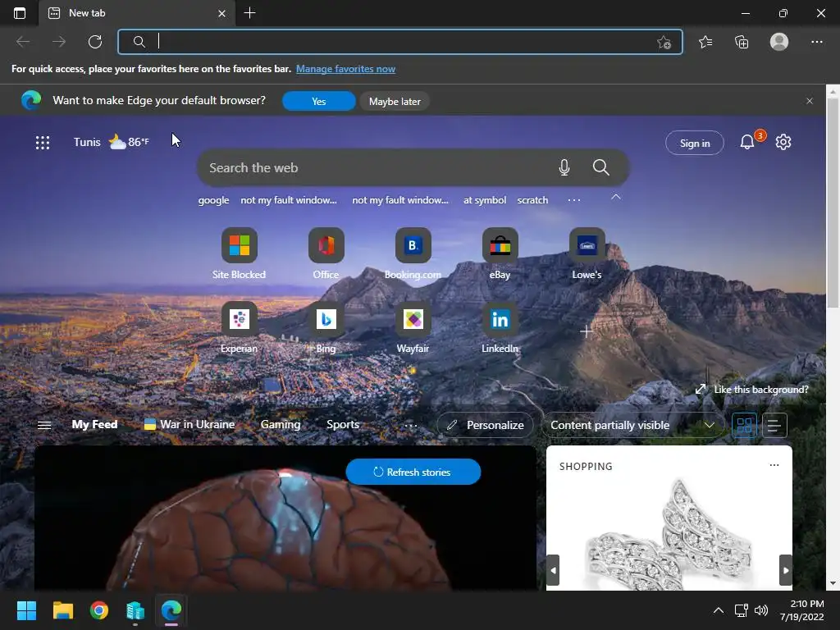Open the feed hamburger menu
840x630 pixels.
click(x=44, y=426)
